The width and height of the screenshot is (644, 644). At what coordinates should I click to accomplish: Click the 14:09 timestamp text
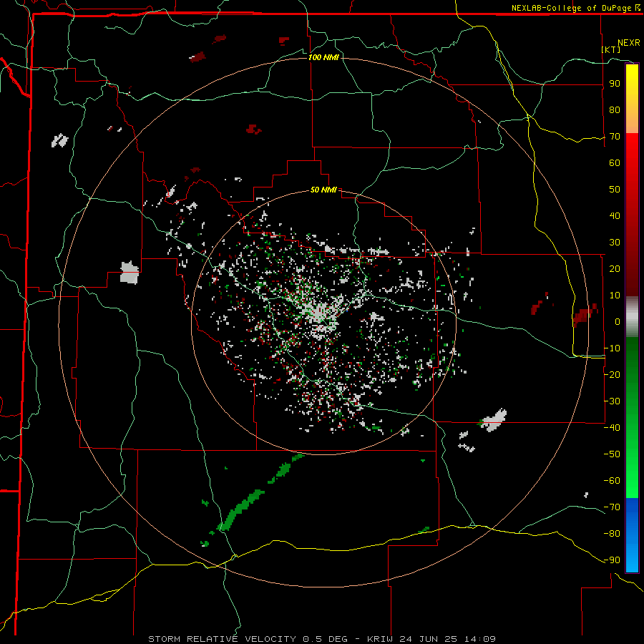click(479, 639)
